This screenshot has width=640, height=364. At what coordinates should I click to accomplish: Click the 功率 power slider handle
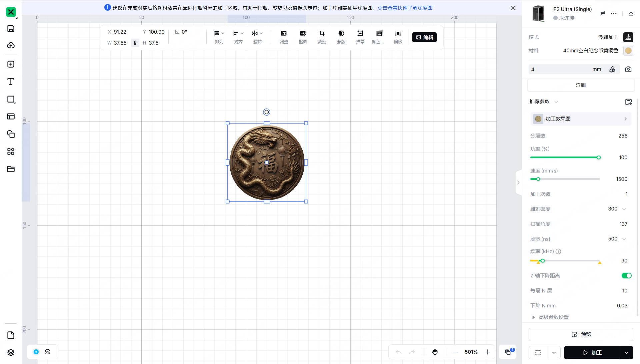click(599, 158)
